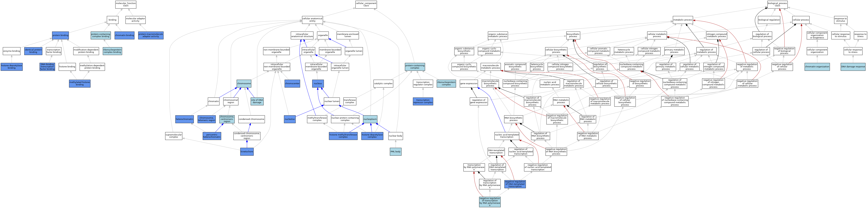This screenshot has width=868, height=208.
Task: Click the biological_process Cbx5 root node
Action: pyautogui.click(x=777, y=4)
